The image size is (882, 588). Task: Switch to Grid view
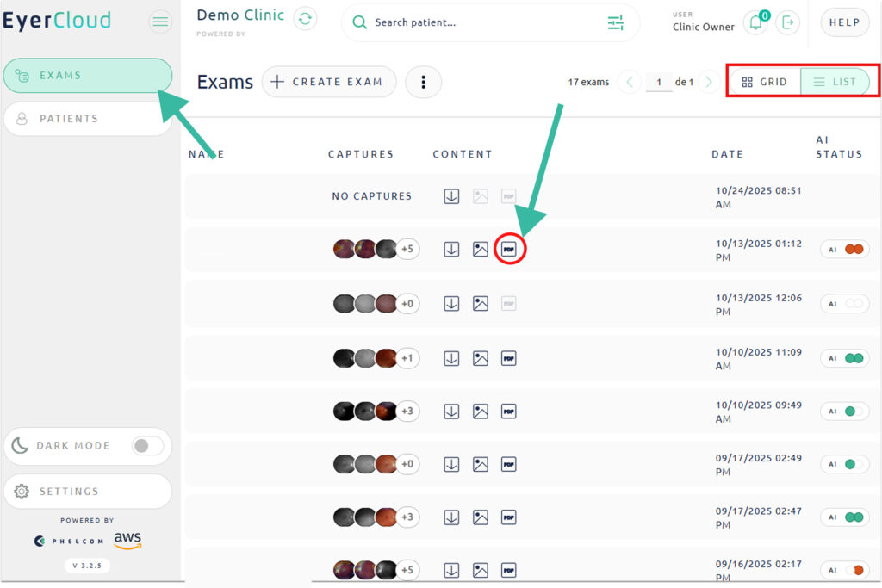pos(765,82)
